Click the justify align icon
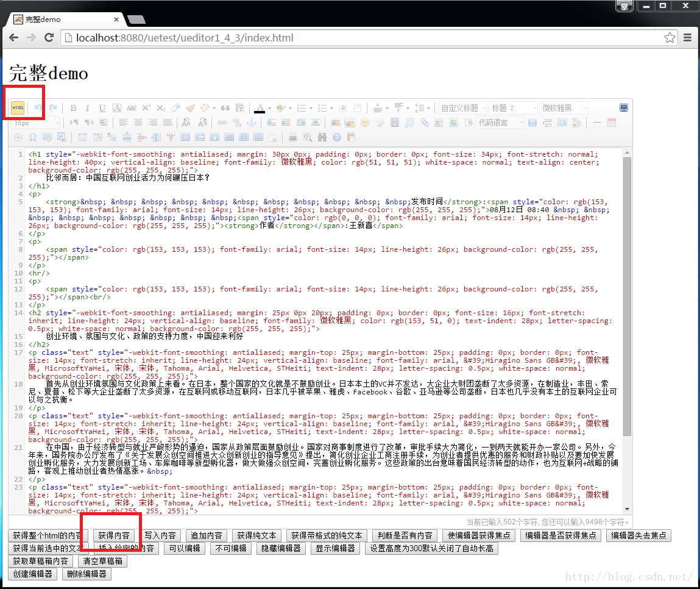This screenshot has width=700, height=589. click(168, 122)
